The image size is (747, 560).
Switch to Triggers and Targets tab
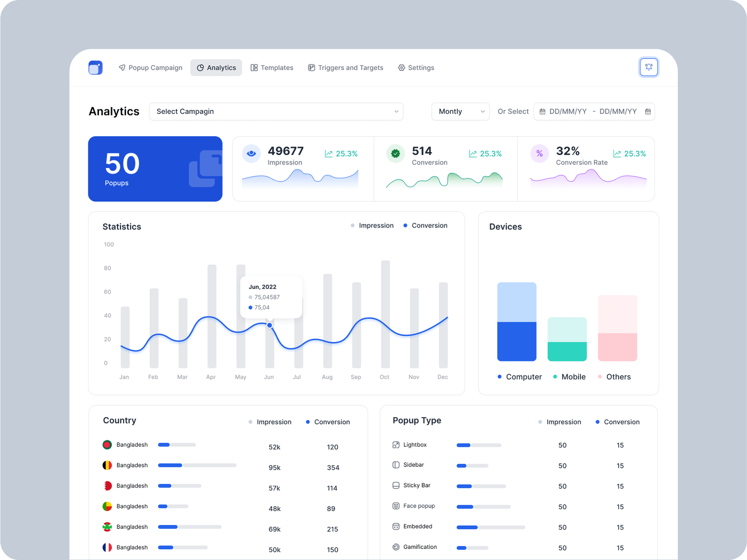[345, 68]
